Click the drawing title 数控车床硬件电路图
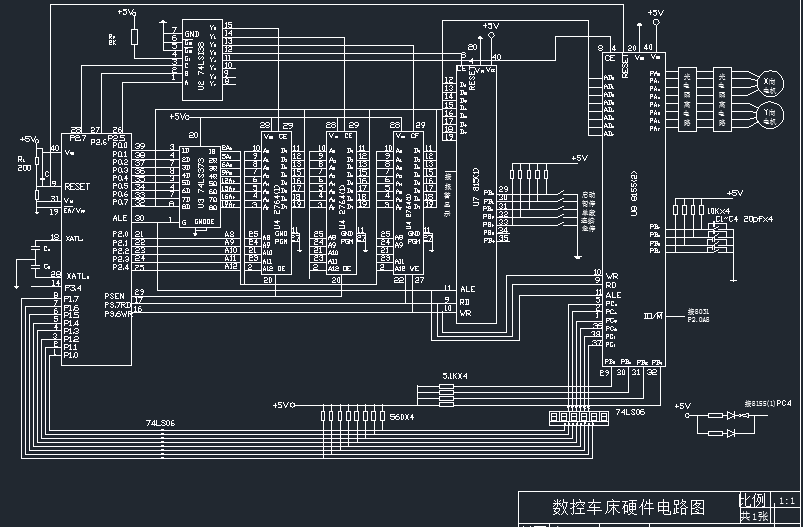The height and width of the screenshot is (527, 803). 628,507
